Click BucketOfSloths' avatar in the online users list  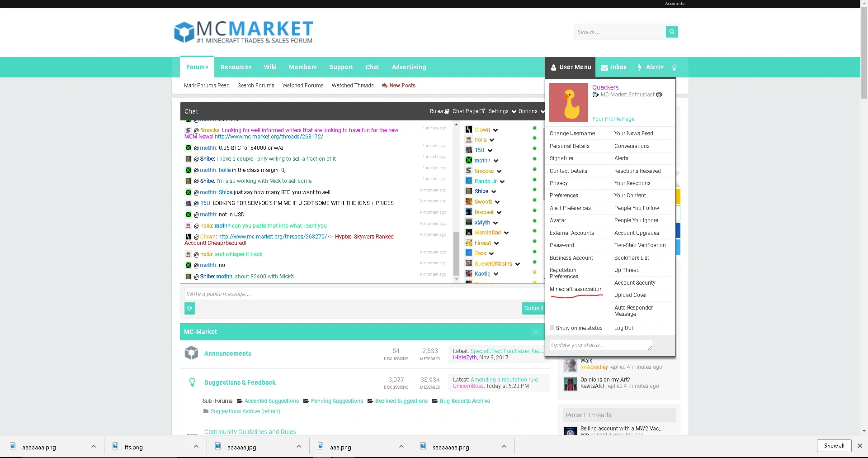coord(469,263)
